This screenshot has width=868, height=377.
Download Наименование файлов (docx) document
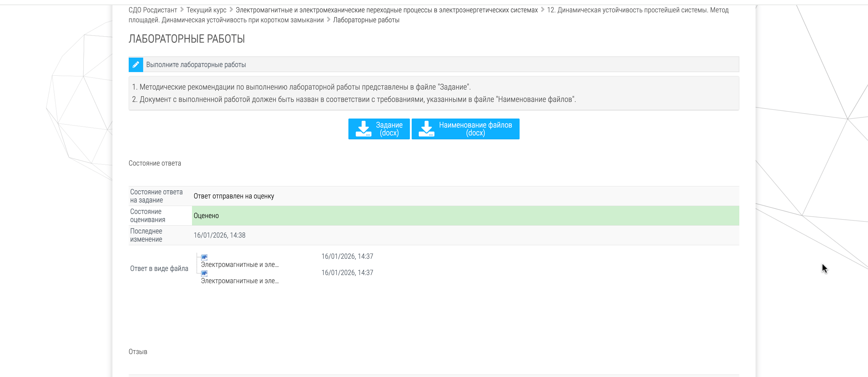tap(475, 129)
